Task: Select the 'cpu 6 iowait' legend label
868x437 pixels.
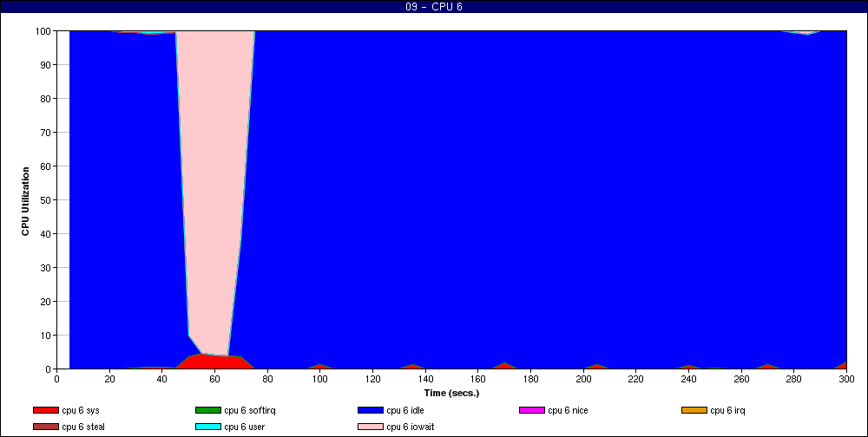Action: [411, 427]
